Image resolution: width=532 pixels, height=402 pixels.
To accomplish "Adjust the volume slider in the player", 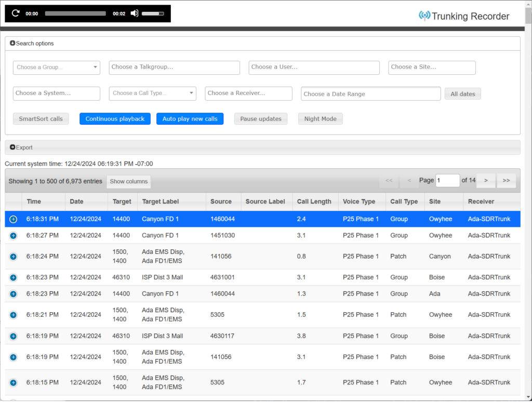I will pos(153,14).
